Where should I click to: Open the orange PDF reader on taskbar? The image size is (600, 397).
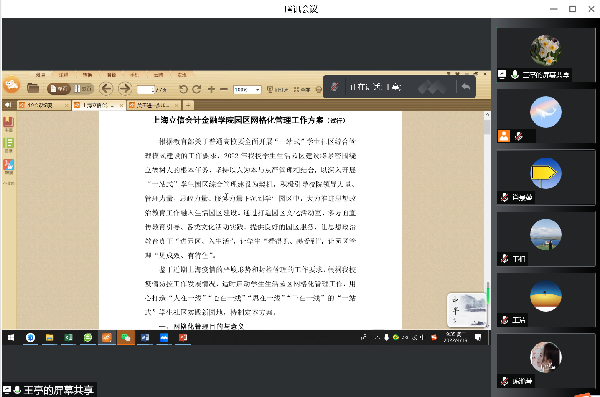tap(107, 337)
